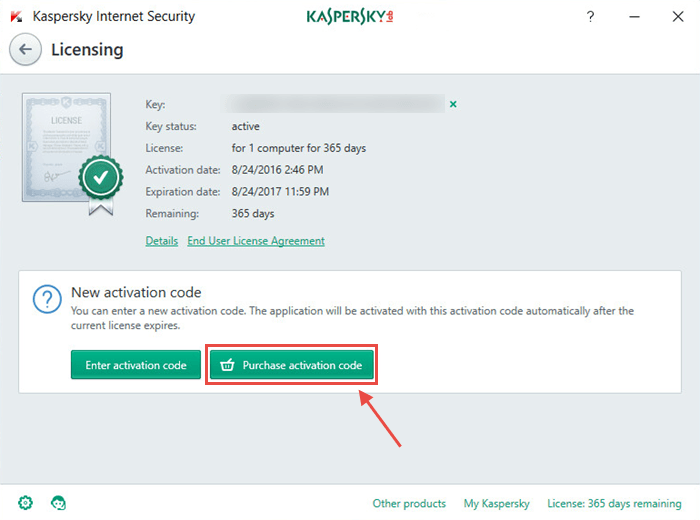Click the 'Kaspersky Internet Security' window title
This screenshot has width=700, height=520.
114,17
